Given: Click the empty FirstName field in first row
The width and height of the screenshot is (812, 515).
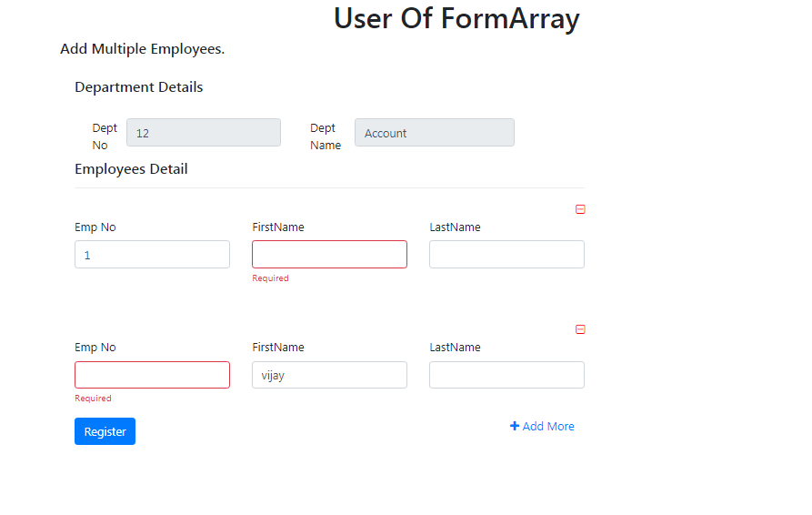Looking at the screenshot, I should (329, 255).
